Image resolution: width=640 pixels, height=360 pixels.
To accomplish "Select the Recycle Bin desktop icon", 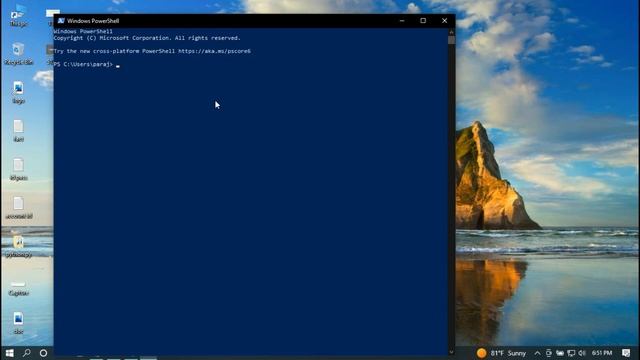I will click(18, 54).
